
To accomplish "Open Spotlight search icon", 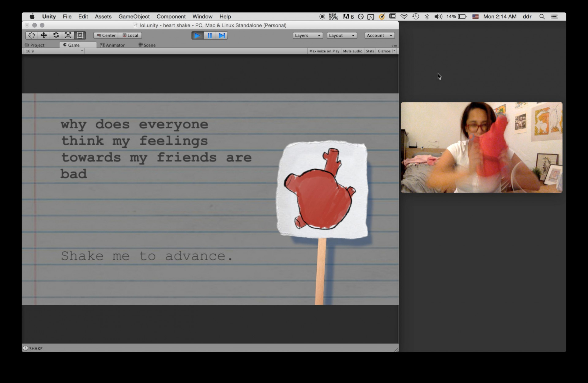I will coord(542,17).
